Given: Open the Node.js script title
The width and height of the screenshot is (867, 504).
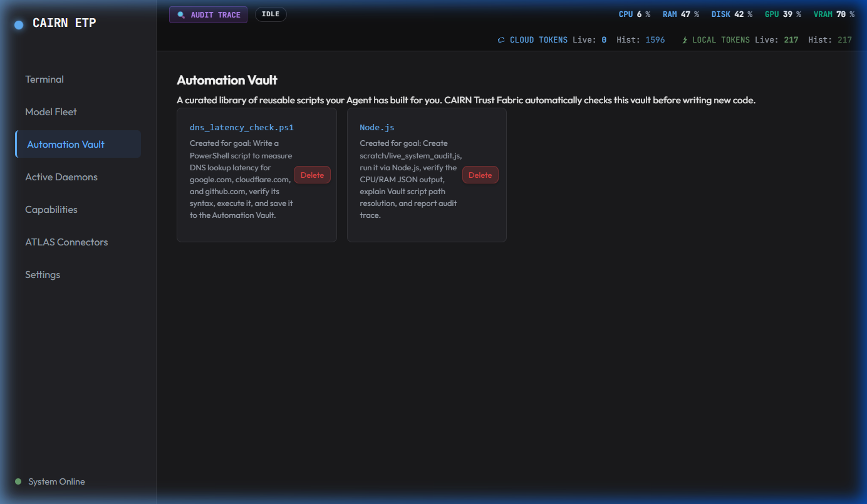Looking at the screenshot, I should coord(377,127).
